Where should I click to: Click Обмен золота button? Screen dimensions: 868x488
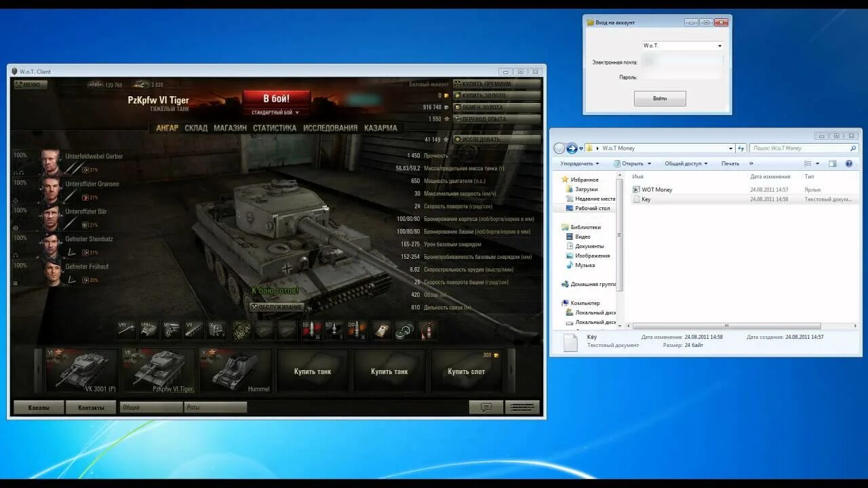tap(497, 107)
